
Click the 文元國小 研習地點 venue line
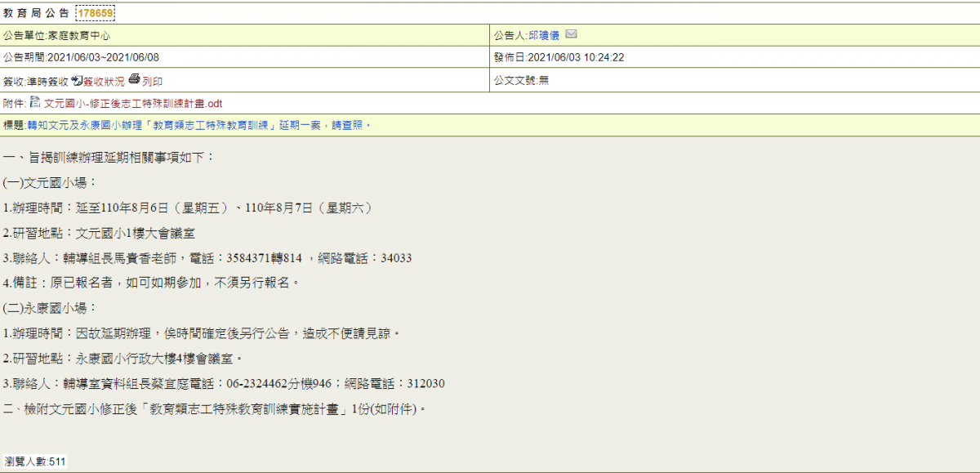click(99, 233)
